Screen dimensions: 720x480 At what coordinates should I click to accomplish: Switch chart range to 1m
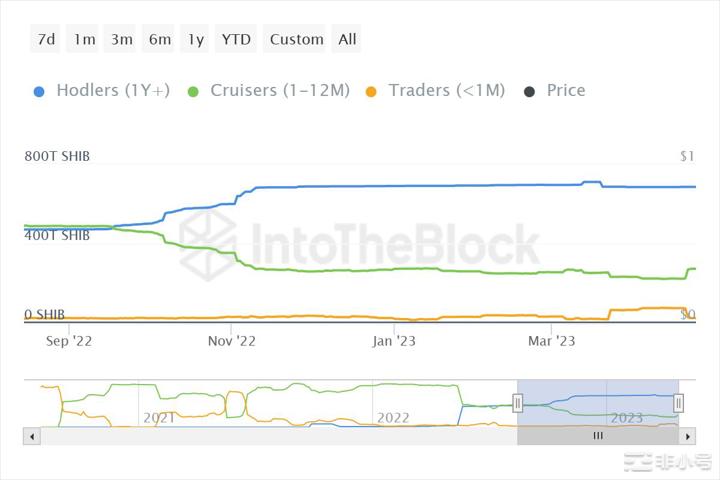[x=84, y=39]
